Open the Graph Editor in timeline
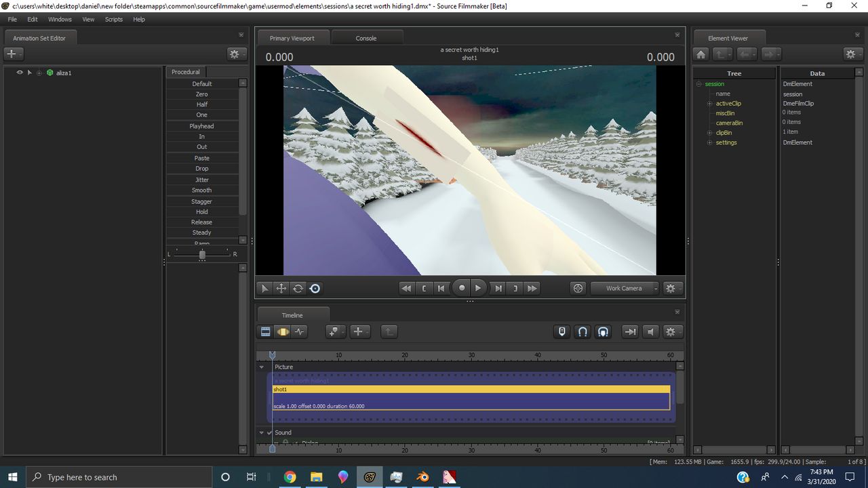 300,331
